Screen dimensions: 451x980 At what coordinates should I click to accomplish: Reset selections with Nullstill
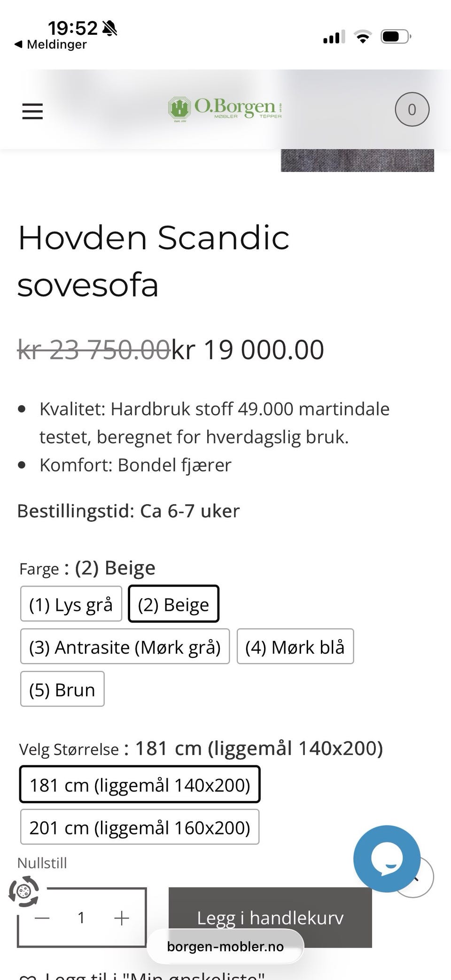click(x=42, y=863)
